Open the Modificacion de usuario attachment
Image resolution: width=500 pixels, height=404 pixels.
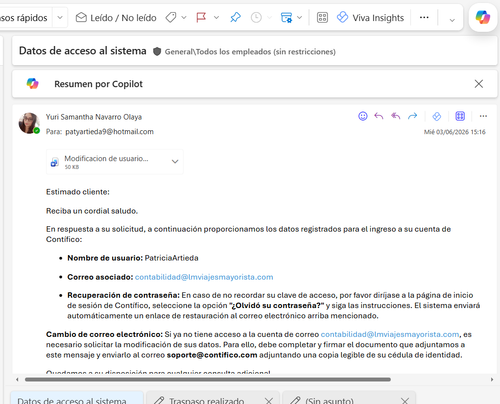115,162
